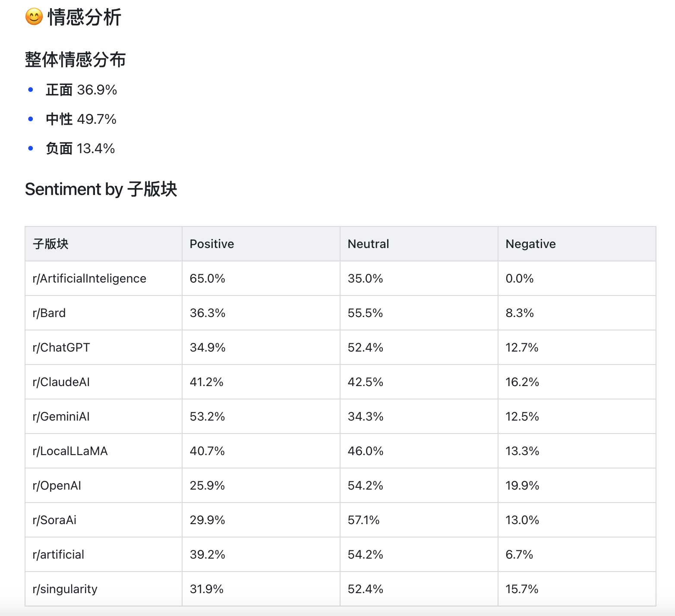Select the r/singularity row label
Screen dimensions: 675x616
[65, 589]
